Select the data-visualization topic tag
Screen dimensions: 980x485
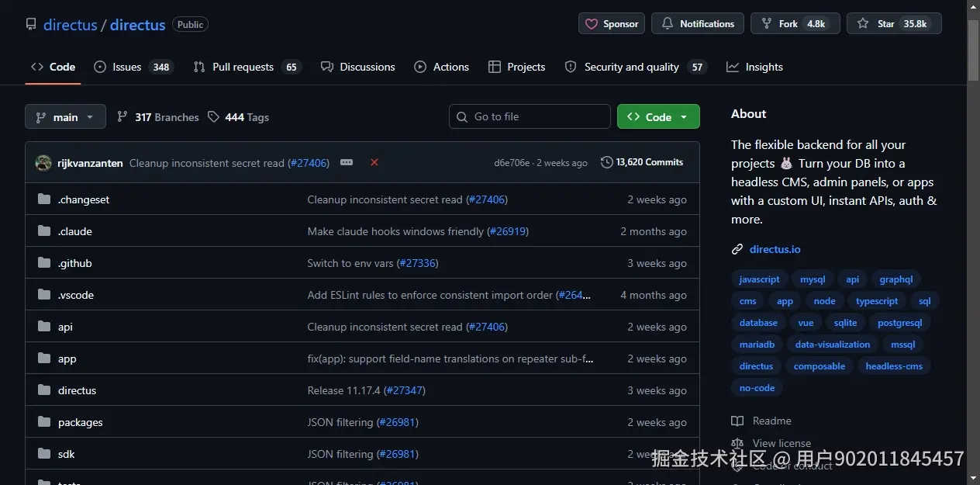coord(833,345)
